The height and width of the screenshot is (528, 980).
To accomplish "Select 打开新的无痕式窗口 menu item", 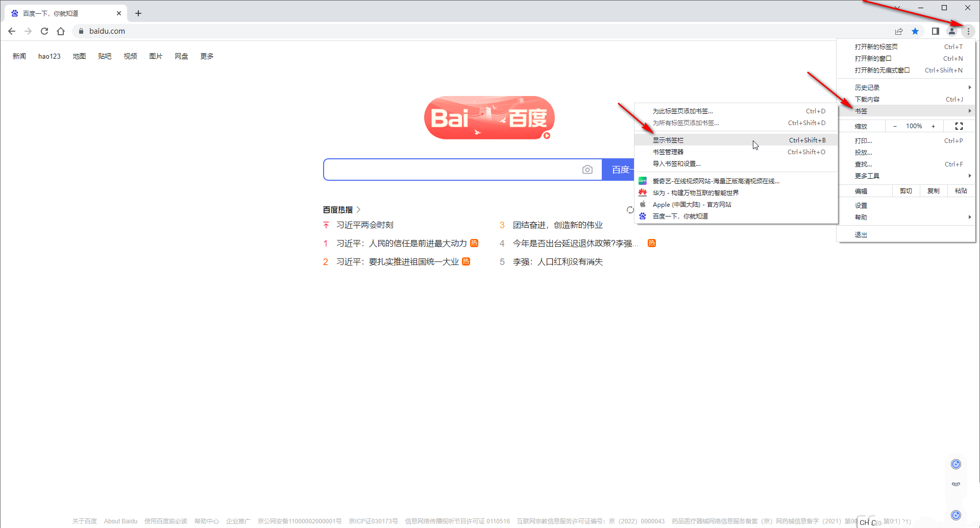I will click(906, 70).
